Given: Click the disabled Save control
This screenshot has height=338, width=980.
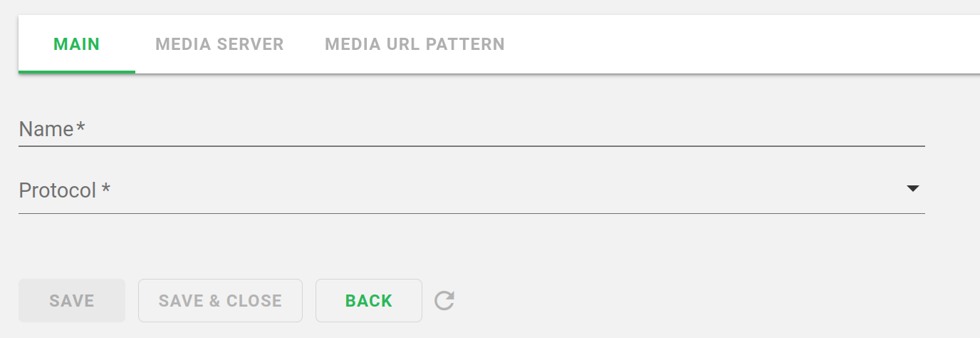Looking at the screenshot, I should [x=72, y=301].
